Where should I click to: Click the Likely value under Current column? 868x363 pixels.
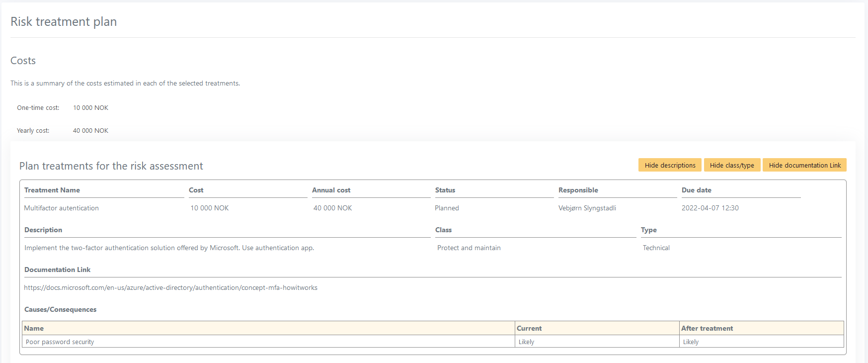point(526,342)
